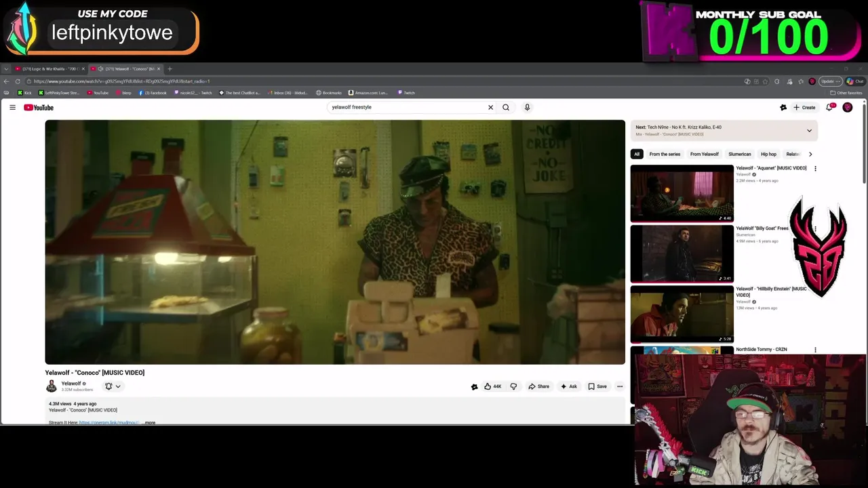Open the Stream It Here link
Screen dimensions: 868x488
109,423
